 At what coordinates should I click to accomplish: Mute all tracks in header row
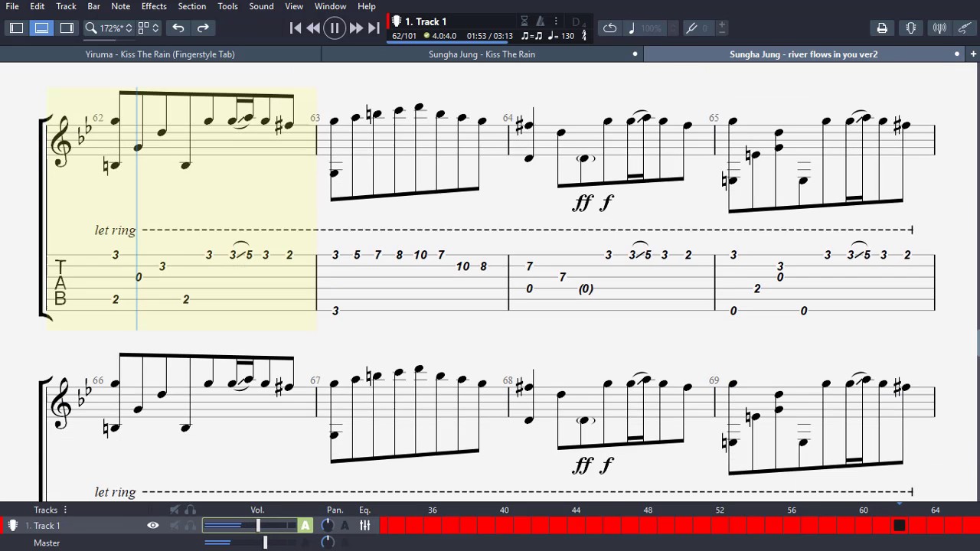click(175, 510)
